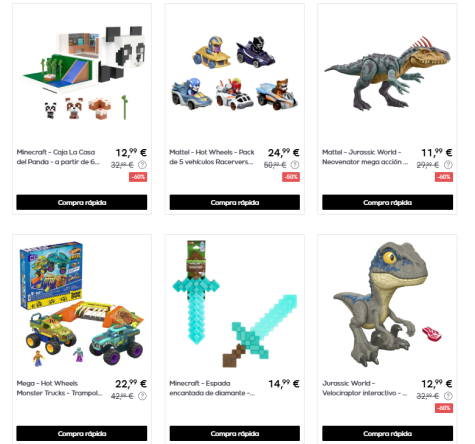Open the diamond sword product image
This screenshot has width=475, height=444.
tap(235, 303)
